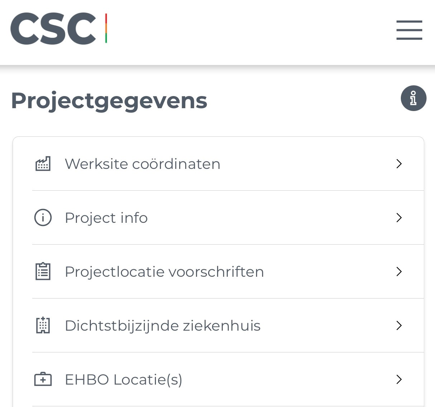
Task: Open the Projectlocatie voorschriften entry
Action: (219, 272)
